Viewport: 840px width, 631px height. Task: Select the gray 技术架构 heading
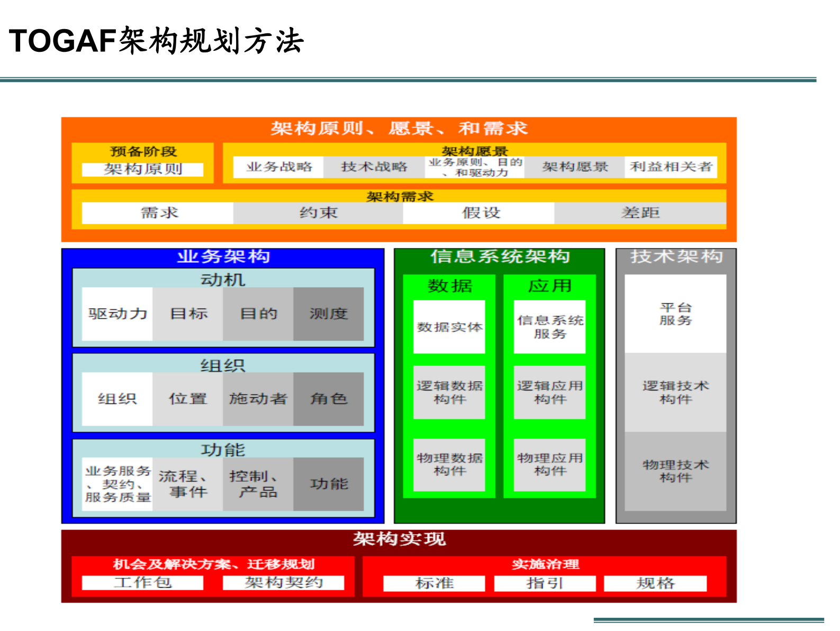pyautogui.click(x=676, y=257)
